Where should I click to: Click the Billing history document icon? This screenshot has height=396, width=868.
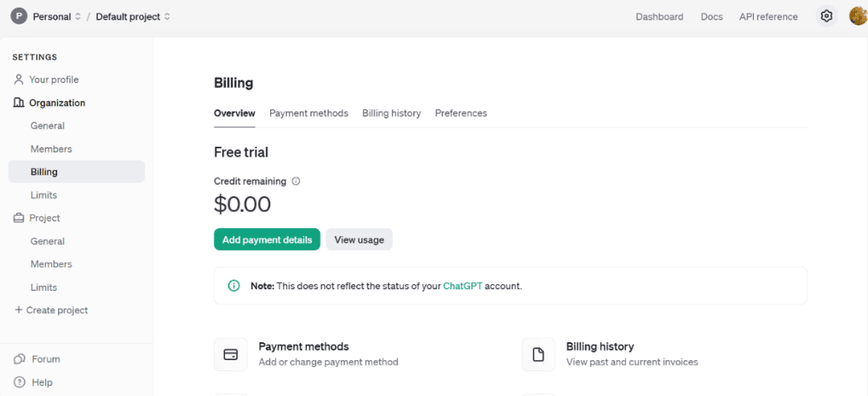(538, 354)
